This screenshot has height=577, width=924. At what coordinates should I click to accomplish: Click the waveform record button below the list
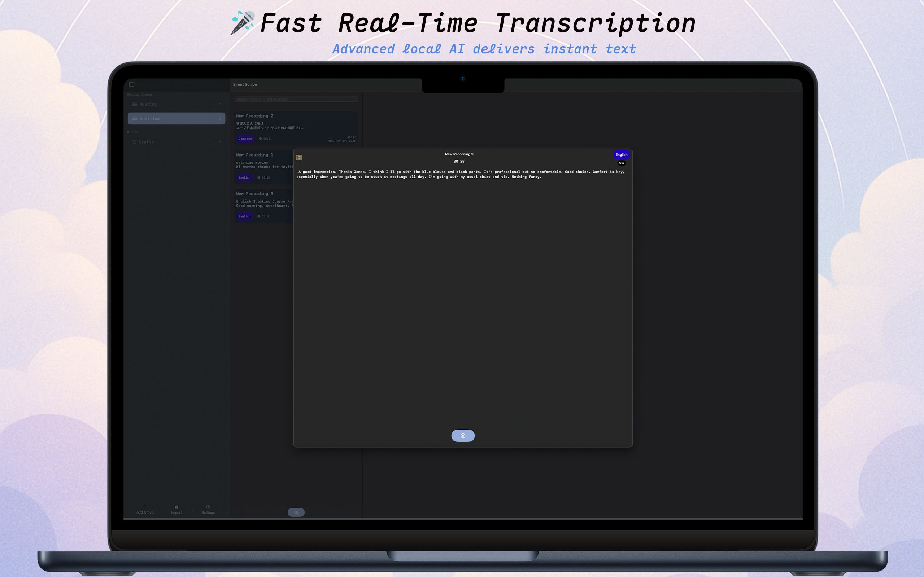coord(296,512)
